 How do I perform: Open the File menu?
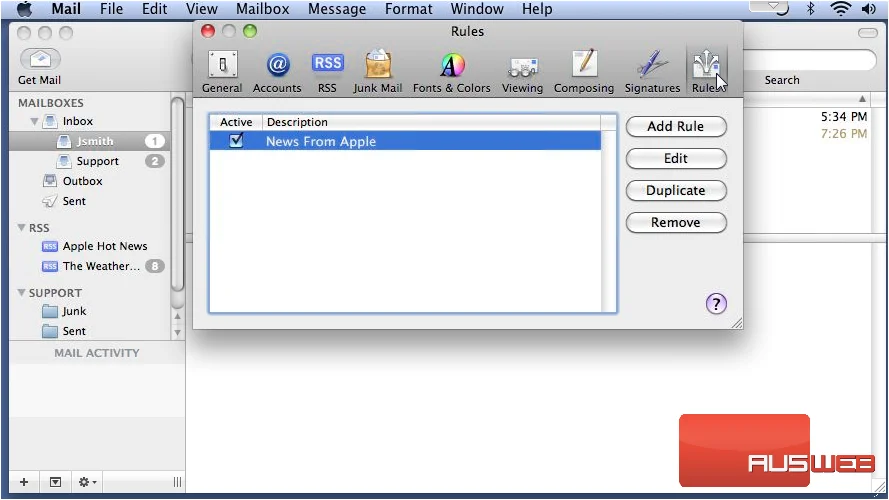tap(111, 9)
